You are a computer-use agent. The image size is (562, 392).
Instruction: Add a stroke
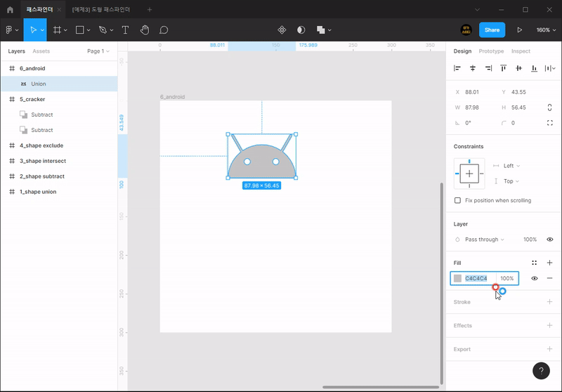(x=549, y=301)
